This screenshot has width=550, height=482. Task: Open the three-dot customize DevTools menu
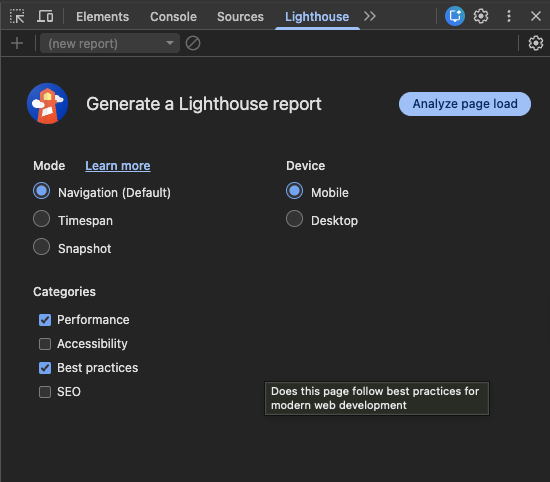(509, 16)
